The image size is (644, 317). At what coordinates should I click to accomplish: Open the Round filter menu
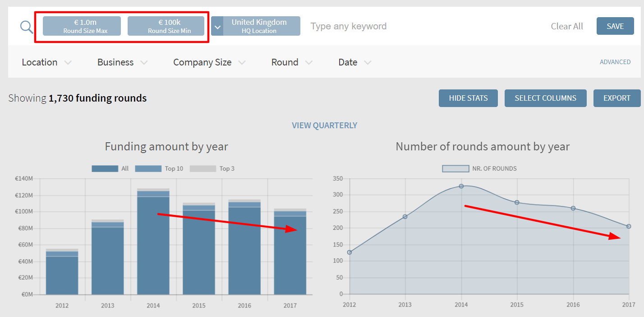(292, 62)
